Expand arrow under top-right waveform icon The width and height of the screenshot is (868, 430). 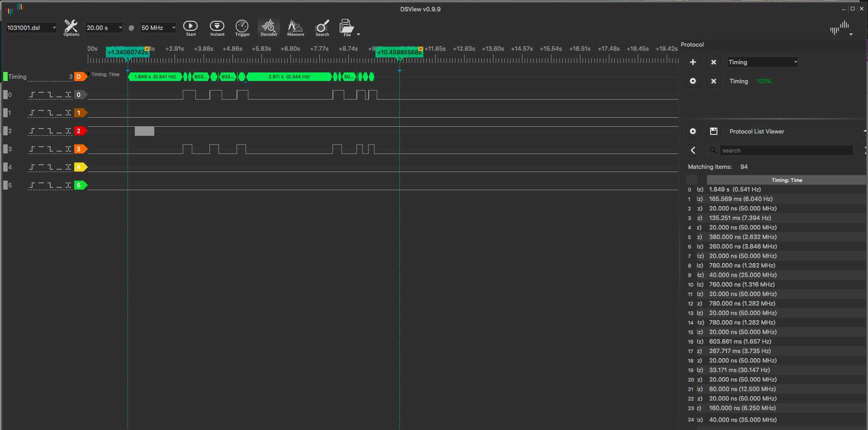point(851,34)
